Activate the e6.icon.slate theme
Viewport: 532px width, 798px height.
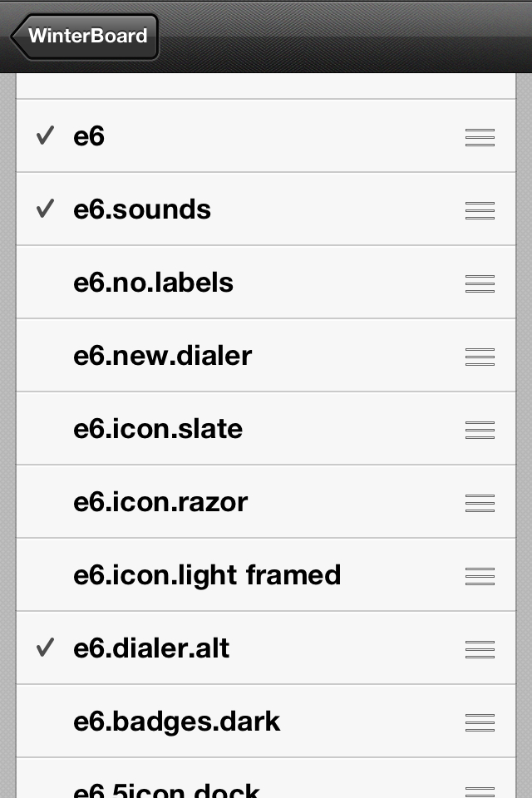(266, 429)
